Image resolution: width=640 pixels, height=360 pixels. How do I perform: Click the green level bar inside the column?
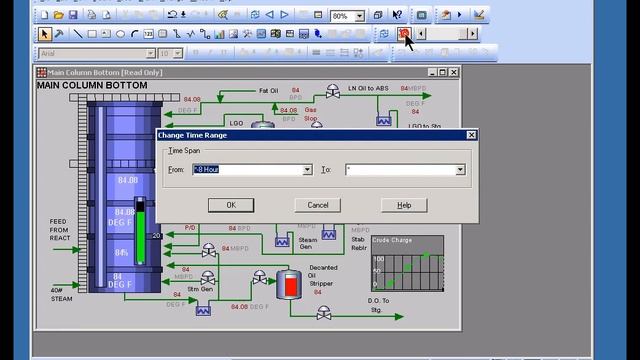pos(140,237)
